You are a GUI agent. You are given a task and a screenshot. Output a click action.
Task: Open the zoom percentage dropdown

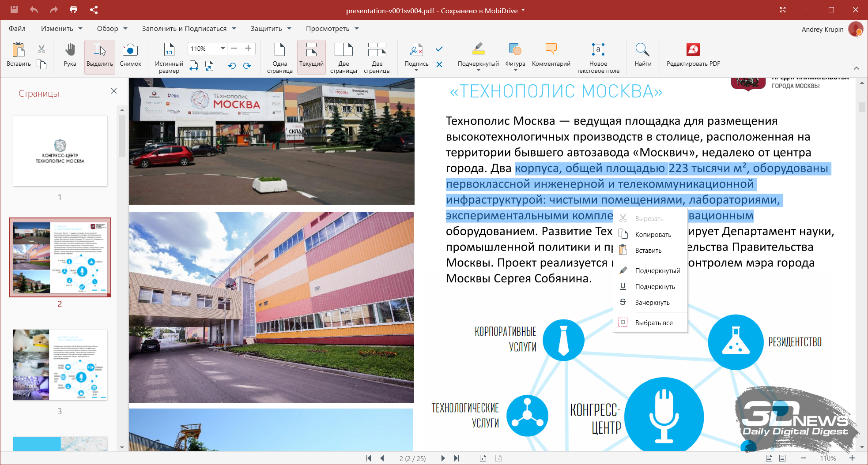(x=223, y=48)
